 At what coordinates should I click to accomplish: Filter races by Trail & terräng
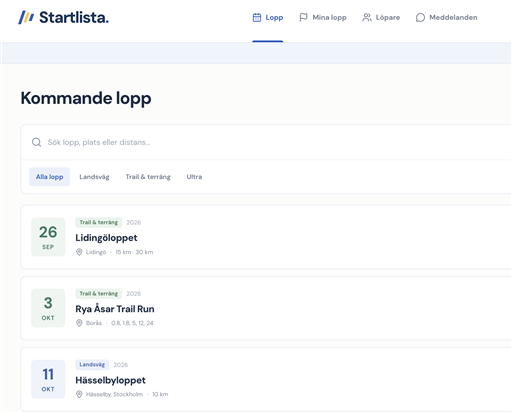148,177
